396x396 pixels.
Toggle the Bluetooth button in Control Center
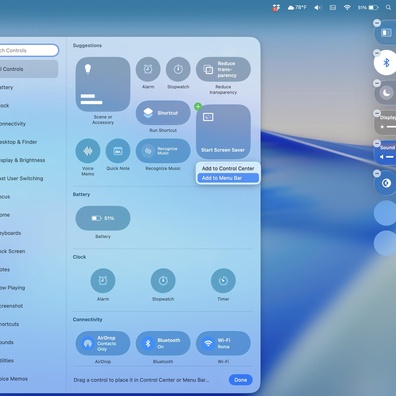coord(386,63)
